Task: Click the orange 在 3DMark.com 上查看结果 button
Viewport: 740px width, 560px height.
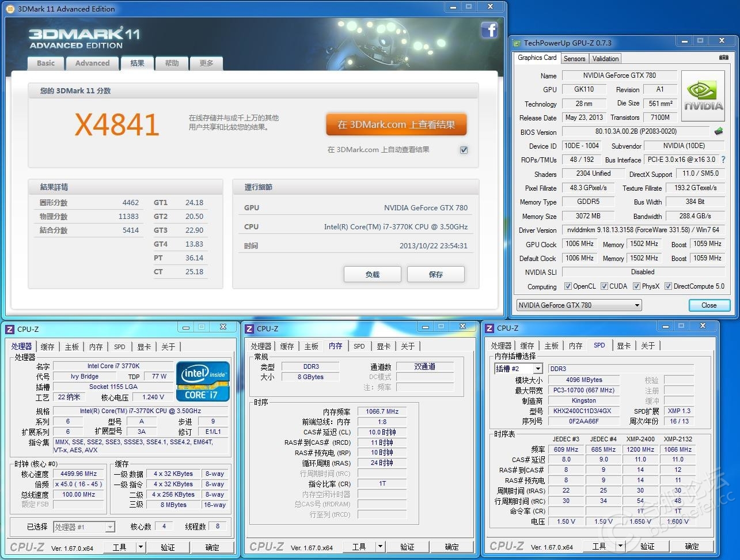Action: click(x=396, y=124)
